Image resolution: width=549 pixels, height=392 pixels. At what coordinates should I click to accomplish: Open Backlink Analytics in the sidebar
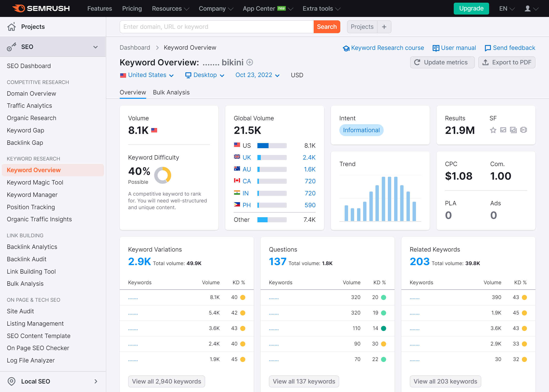[32, 247]
